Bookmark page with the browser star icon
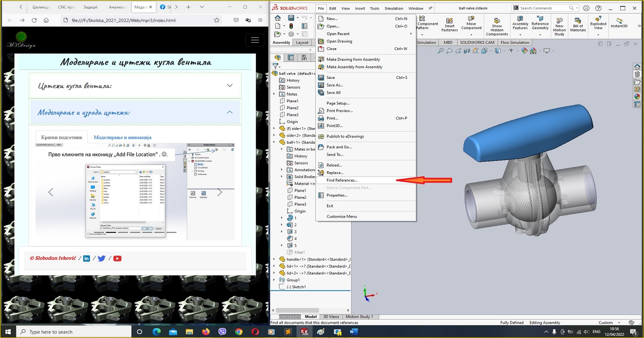644x338 pixels. click(217, 20)
